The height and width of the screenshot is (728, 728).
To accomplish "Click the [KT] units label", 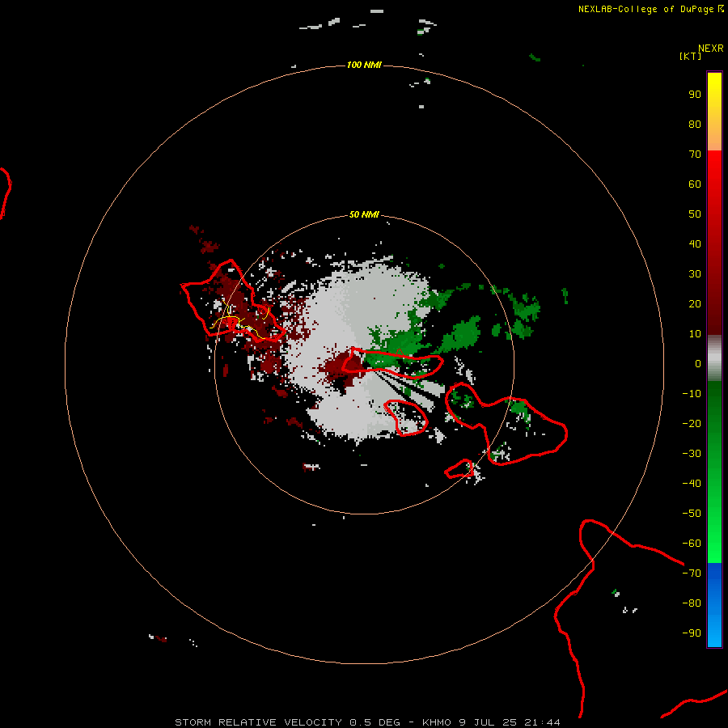I will click(x=691, y=56).
